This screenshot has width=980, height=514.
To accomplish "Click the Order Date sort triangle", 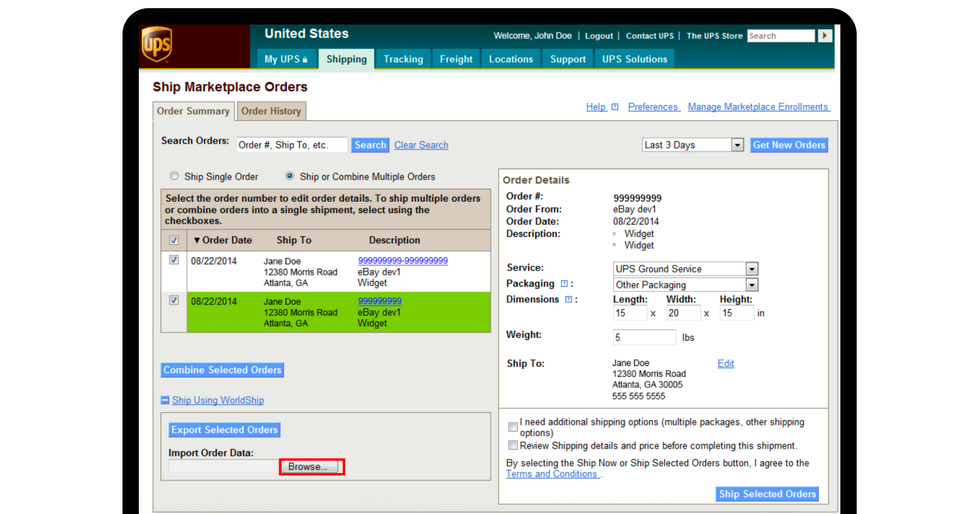I will (x=197, y=240).
